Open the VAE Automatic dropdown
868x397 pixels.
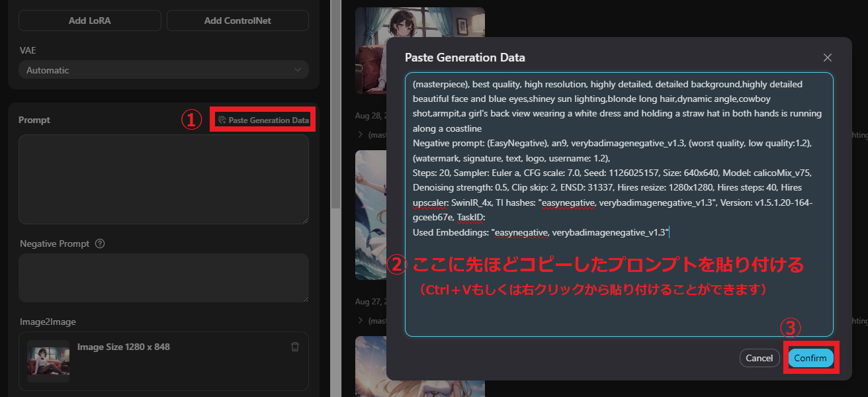pyautogui.click(x=163, y=70)
